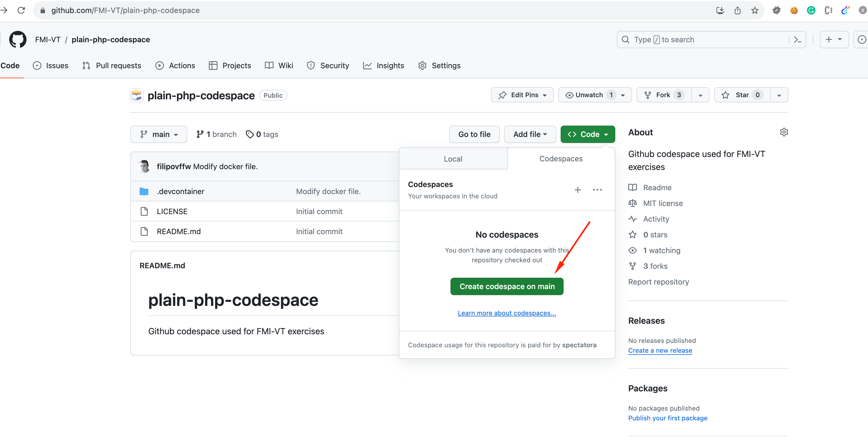Open Learn more about codespaces link
The width and height of the screenshot is (868, 445).
(x=507, y=313)
